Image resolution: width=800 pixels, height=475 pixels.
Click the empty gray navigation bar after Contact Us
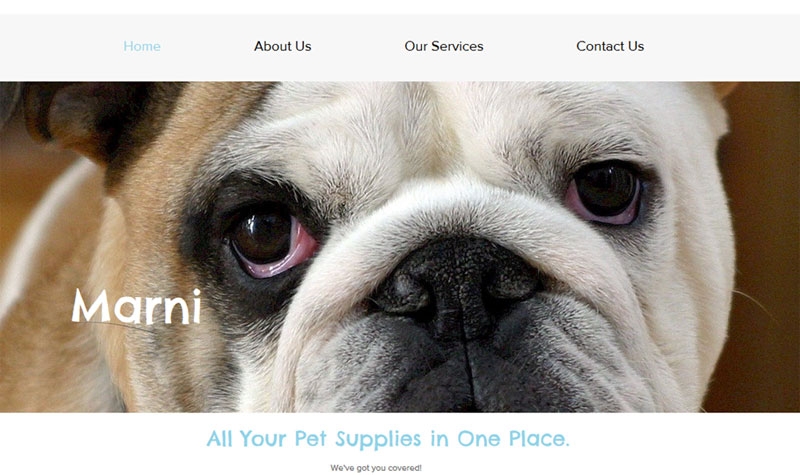(722, 47)
